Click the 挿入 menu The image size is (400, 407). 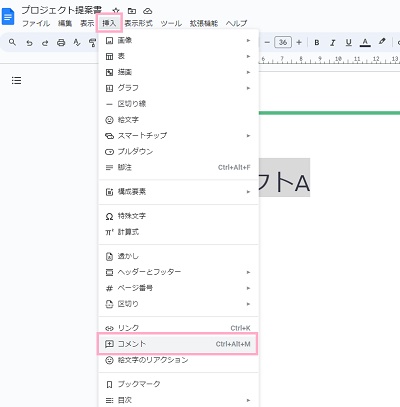[109, 23]
